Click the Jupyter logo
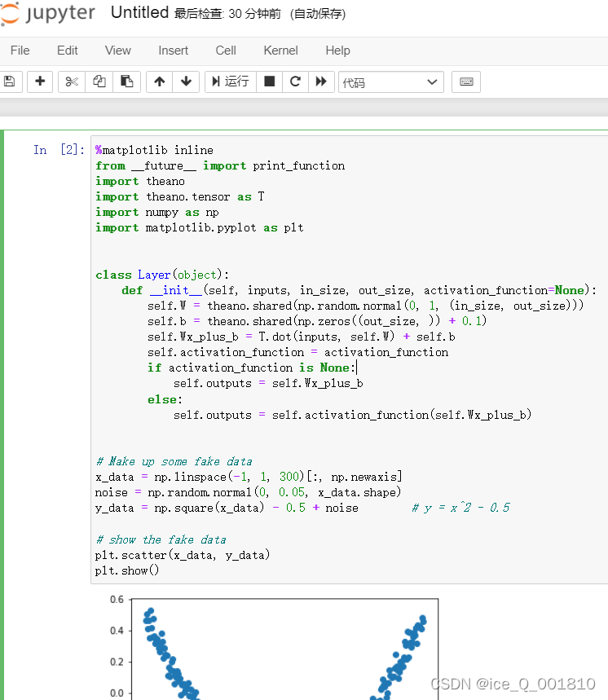Image resolution: width=608 pixels, height=700 pixels. click(47, 13)
